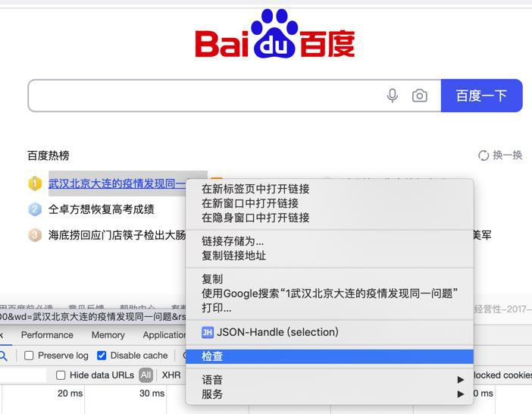Select 在新窗口中打开链接 menu item
This screenshot has width=532, height=414.
coord(330,203)
